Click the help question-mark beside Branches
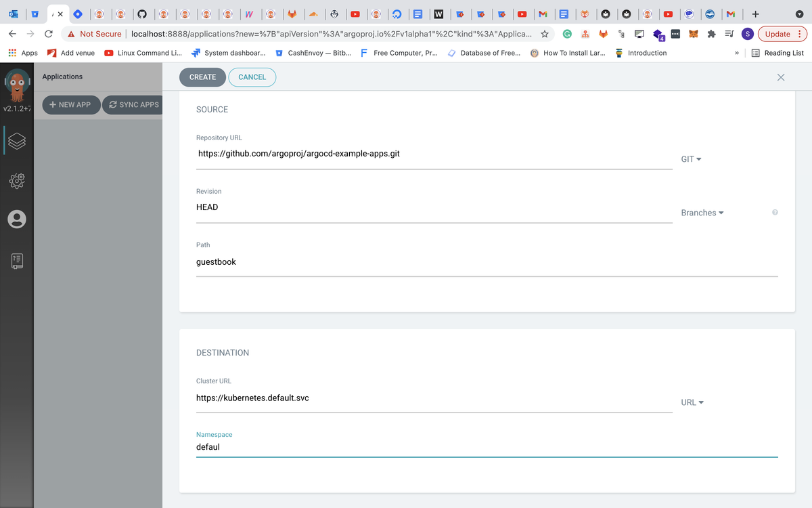 775,212
